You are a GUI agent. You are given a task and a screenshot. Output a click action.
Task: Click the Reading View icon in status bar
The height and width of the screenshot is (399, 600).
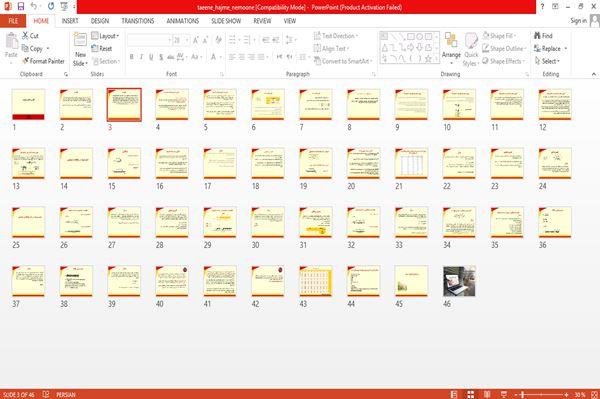487,394
